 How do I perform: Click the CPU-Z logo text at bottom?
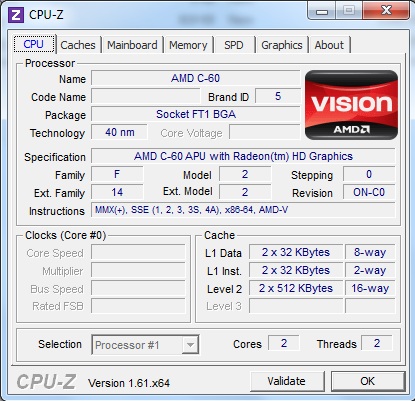pos(46,381)
